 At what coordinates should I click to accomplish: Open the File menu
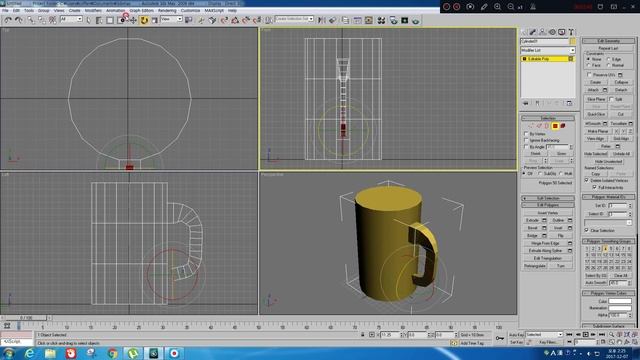coord(5,11)
